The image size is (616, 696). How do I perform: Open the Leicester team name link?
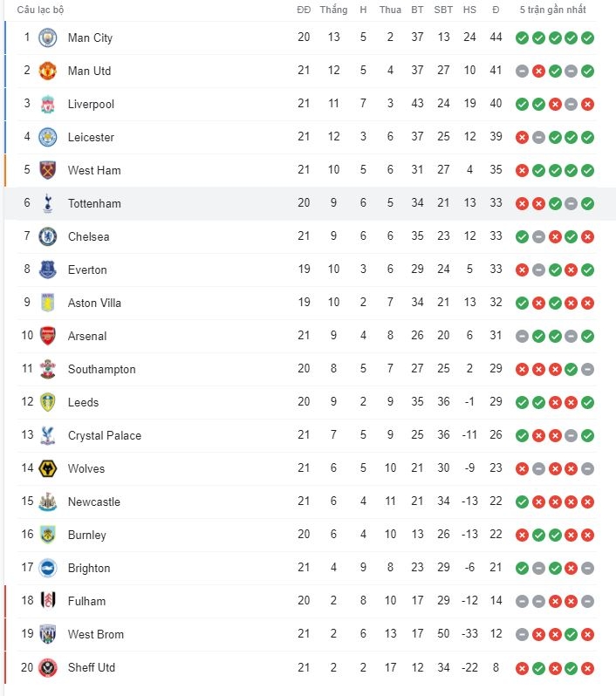click(x=91, y=137)
